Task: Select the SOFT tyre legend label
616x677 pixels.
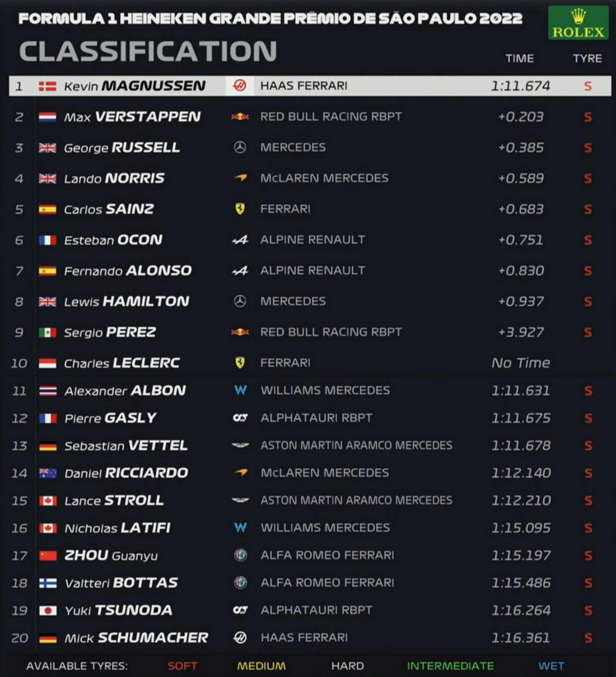Action: (182, 666)
